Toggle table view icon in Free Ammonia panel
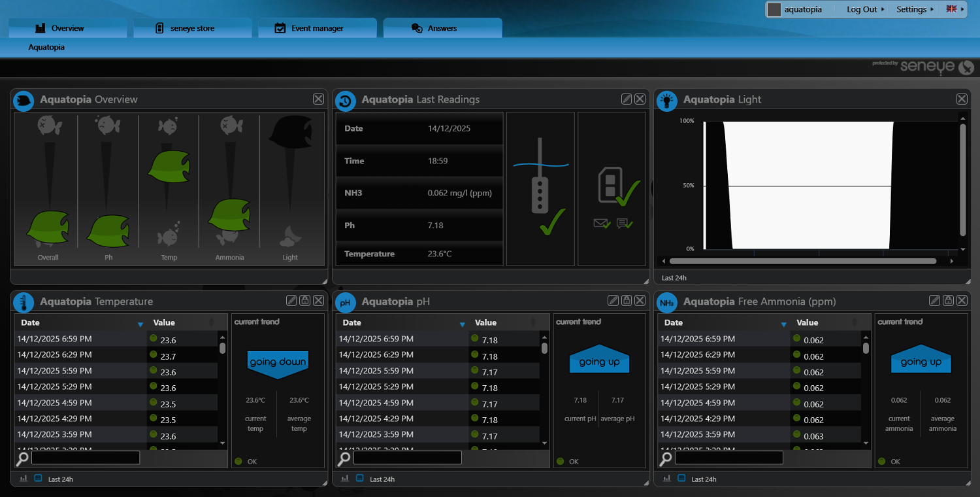 pyautogui.click(x=681, y=479)
